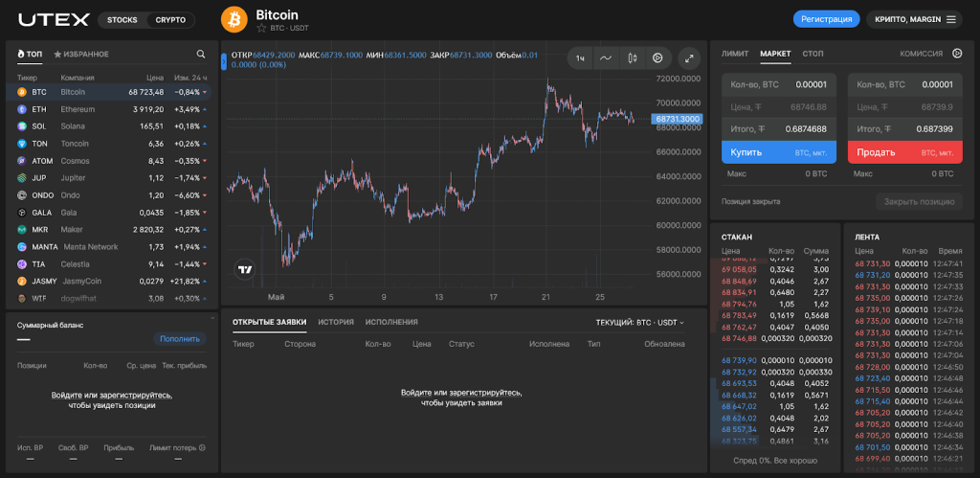Screen dimensions: 980x478
Task: Select the candlestick chart type icon
Action: pos(632,58)
